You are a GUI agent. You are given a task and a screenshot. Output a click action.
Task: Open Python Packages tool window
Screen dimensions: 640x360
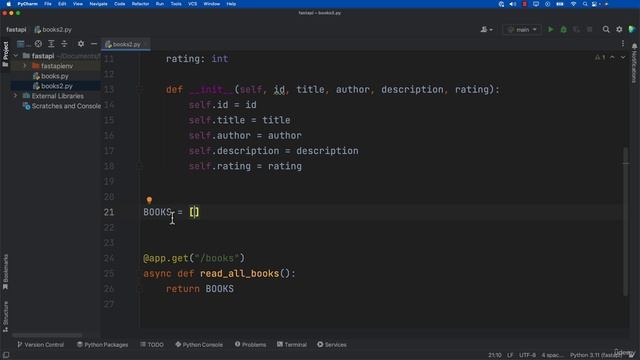102,344
